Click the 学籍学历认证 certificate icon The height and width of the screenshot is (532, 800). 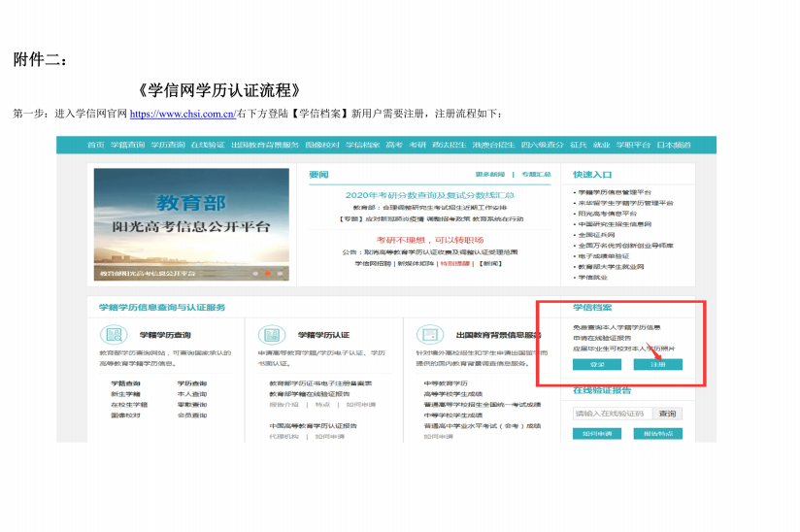pyautogui.click(x=272, y=335)
